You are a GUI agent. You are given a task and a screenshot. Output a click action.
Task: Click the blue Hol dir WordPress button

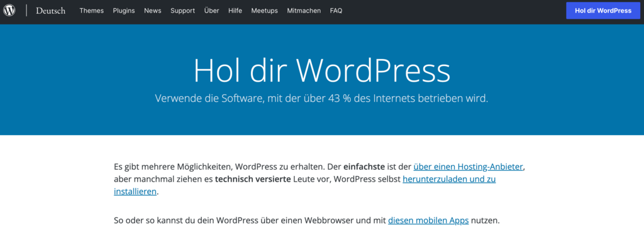point(603,11)
